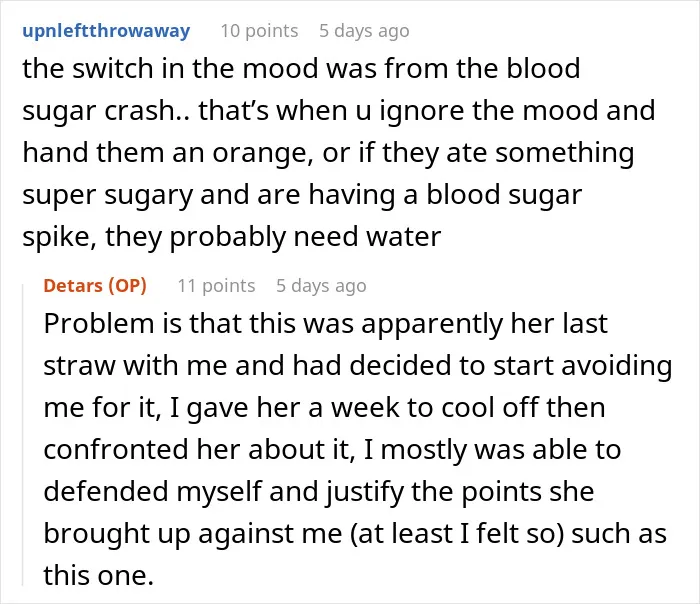Open the Detars (OP) profile link
The width and height of the screenshot is (700, 604).
(95, 286)
